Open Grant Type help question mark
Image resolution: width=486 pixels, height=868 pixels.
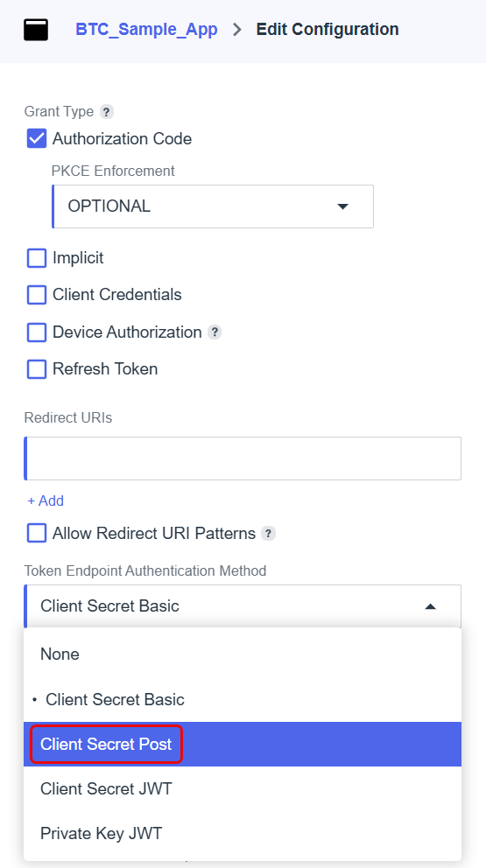tap(107, 112)
